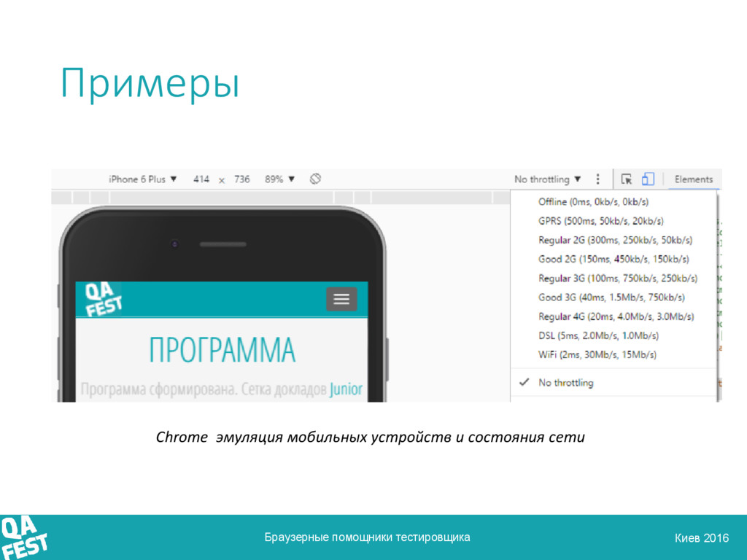Click the Киев 2016 footer text
747x560 pixels.
pyautogui.click(x=701, y=538)
